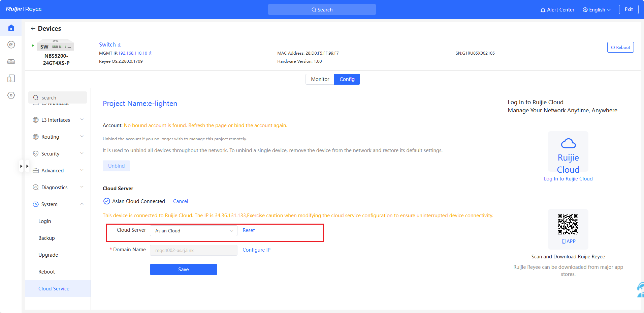Click the QR code for Reyee app
644x313 pixels.
click(x=568, y=224)
